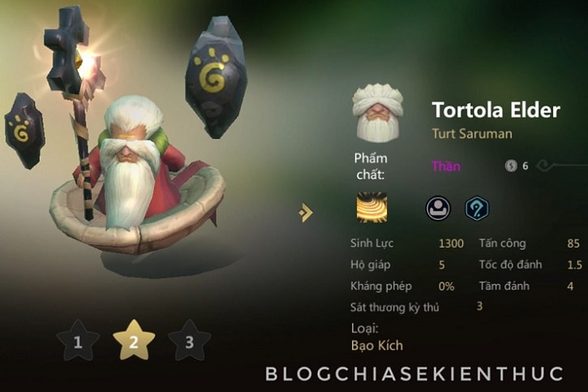588x392 pixels.
Task: Click the Tortola Elder portrait thumbnail
Action: 377,113
